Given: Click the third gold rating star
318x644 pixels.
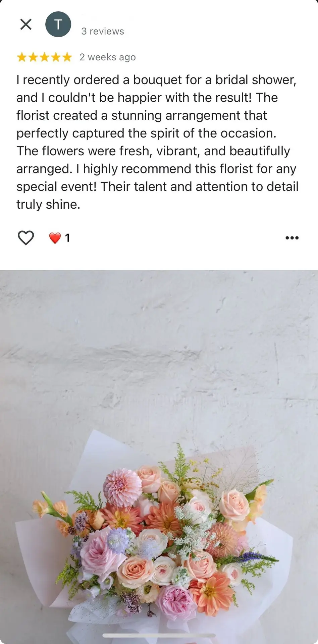Looking at the screenshot, I should [x=44, y=57].
